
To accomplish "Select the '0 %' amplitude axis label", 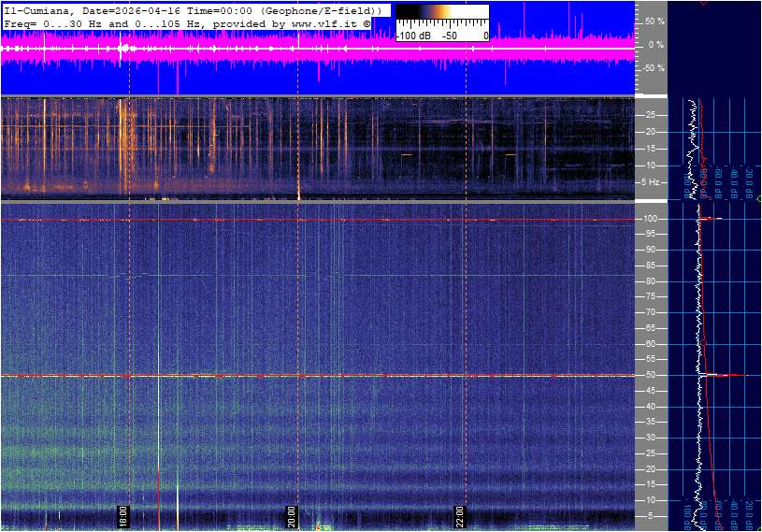I will (x=656, y=45).
